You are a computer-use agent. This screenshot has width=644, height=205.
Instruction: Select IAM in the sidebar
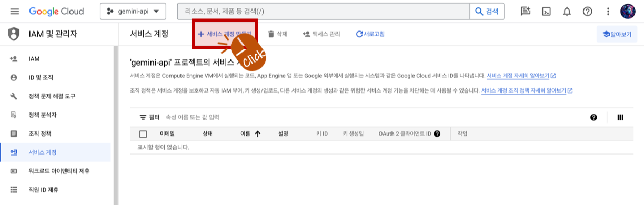click(x=55, y=59)
